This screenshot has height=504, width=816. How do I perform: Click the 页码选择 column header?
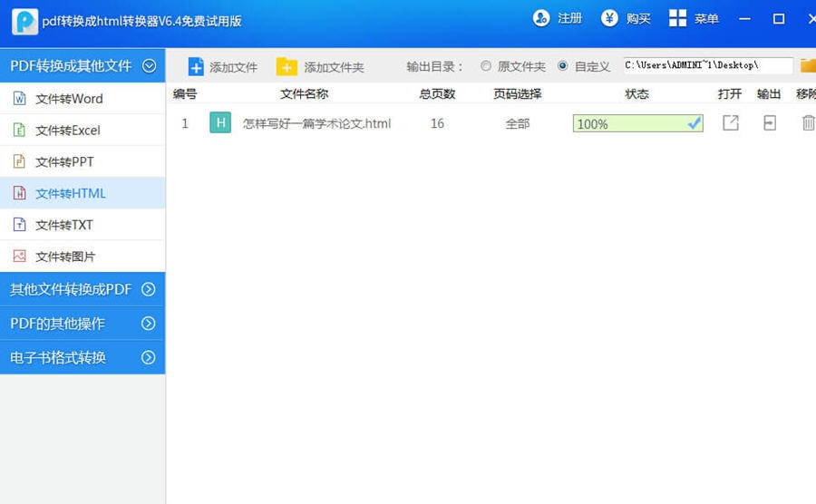[x=518, y=93]
